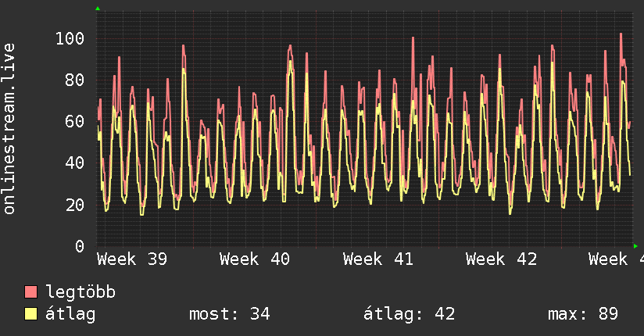
Task: Click the Week 42 axis label
Action: (x=501, y=259)
